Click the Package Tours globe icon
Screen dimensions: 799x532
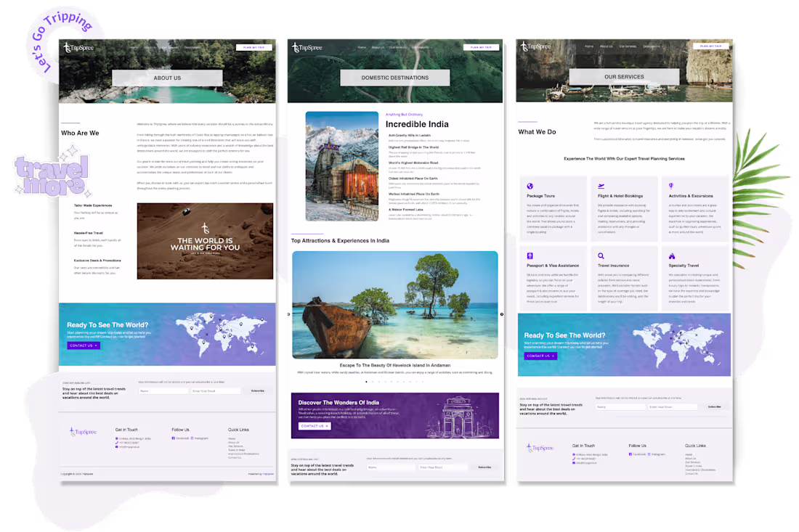530,187
